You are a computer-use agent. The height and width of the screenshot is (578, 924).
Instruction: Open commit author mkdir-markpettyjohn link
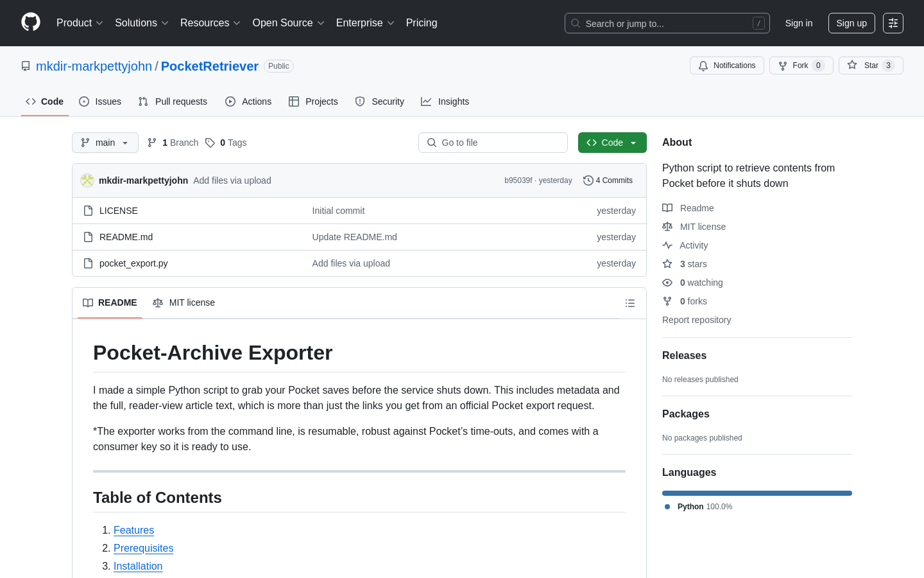pos(143,180)
